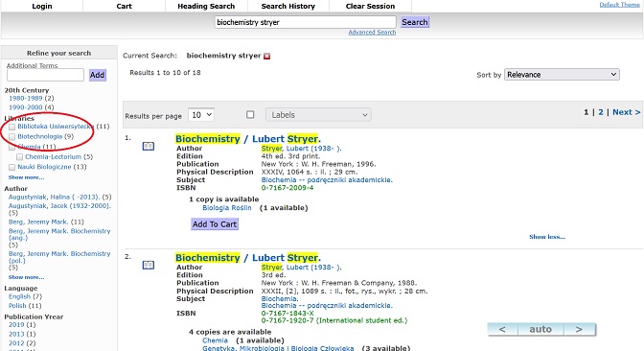Open the Advanced Search link
This screenshot has width=644, height=351.
click(x=372, y=32)
